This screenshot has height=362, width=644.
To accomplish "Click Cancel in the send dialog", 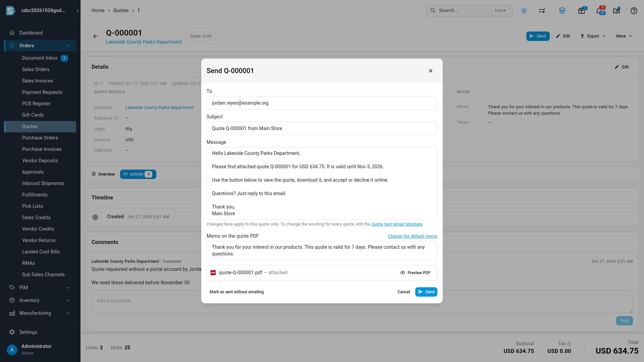I will [404, 292].
